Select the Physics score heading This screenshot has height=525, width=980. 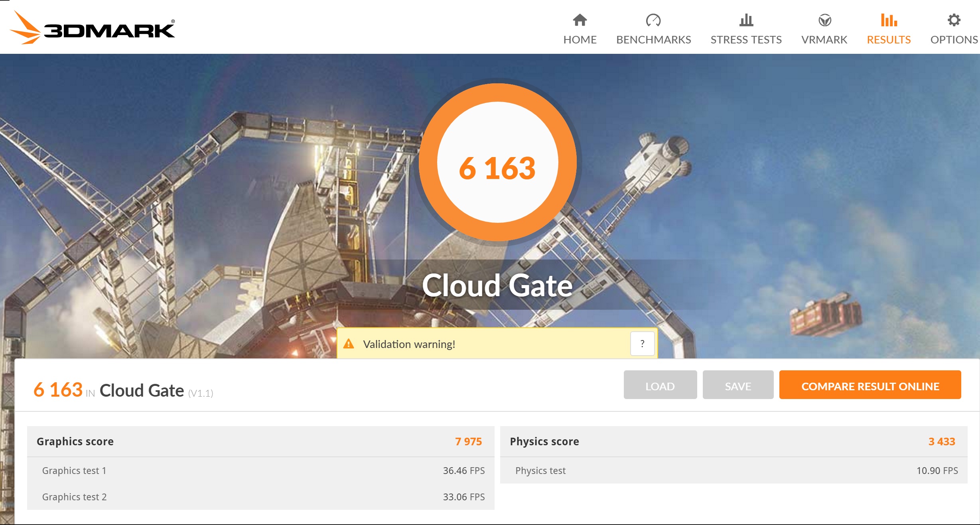coord(544,441)
